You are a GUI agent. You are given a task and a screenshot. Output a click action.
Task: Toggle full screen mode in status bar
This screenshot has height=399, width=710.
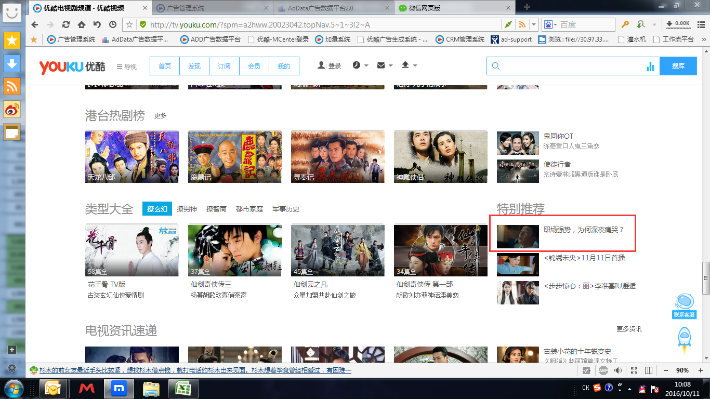633,370
